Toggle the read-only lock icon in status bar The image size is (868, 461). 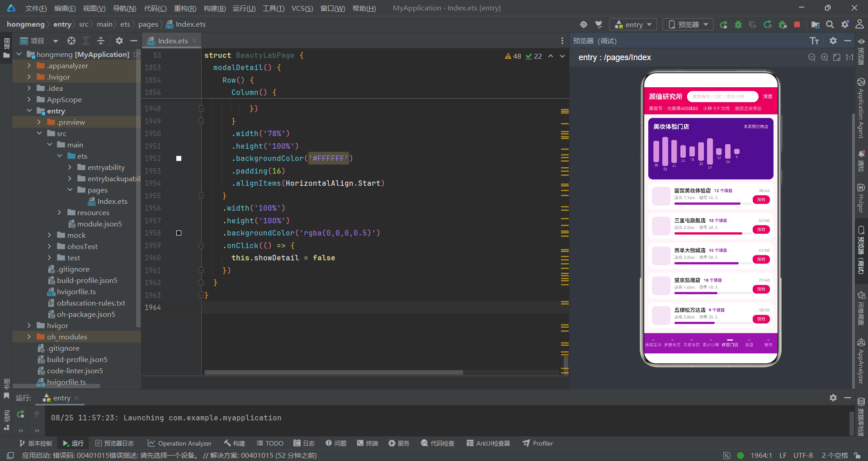click(857, 455)
